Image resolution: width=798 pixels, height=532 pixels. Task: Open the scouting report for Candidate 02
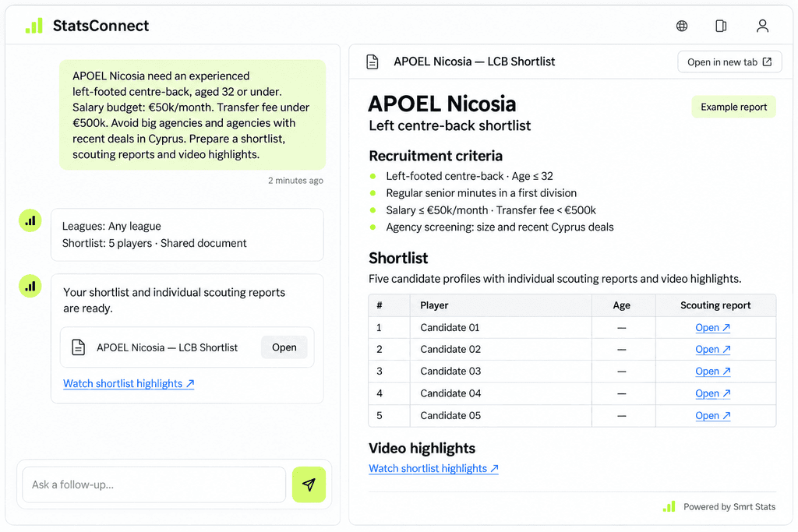click(x=712, y=350)
